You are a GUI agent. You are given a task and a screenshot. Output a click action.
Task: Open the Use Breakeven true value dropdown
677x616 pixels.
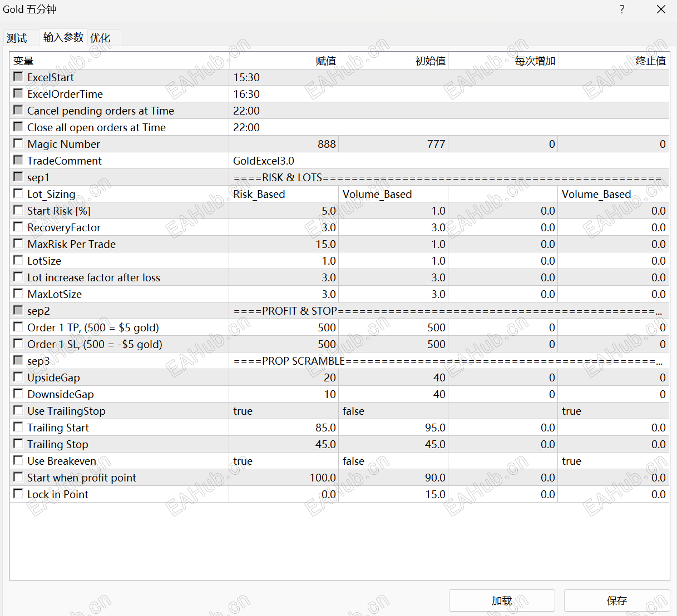point(284,461)
